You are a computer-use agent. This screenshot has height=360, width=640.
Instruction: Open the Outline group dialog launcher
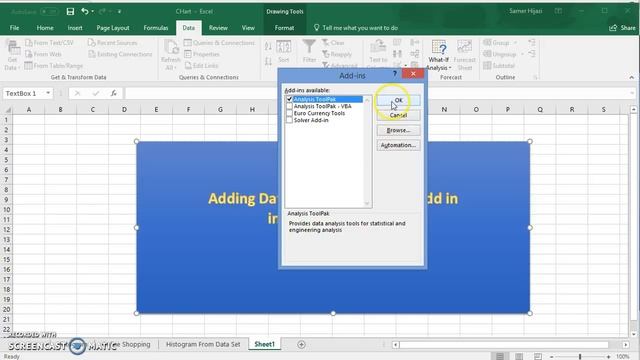click(x=536, y=77)
